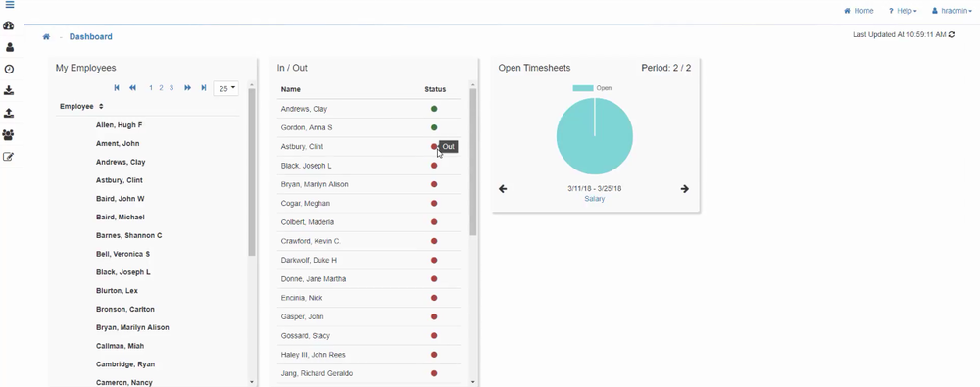Toggle the Open legend swatch

click(x=582, y=88)
